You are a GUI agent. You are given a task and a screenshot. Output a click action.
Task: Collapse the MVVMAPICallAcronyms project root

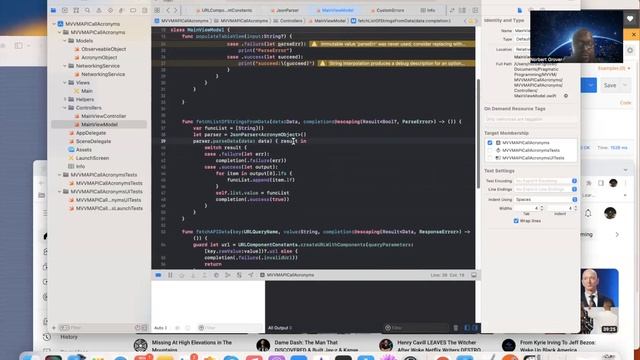(x=54, y=24)
